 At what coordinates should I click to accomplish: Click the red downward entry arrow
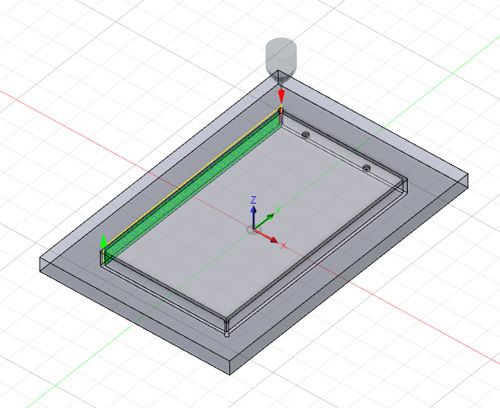(x=282, y=97)
